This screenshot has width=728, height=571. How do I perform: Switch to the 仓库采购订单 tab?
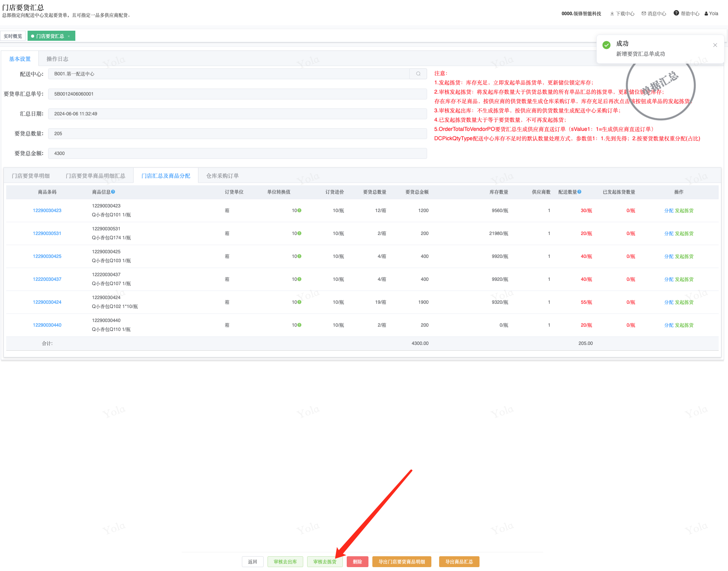pyautogui.click(x=222, y=176)
